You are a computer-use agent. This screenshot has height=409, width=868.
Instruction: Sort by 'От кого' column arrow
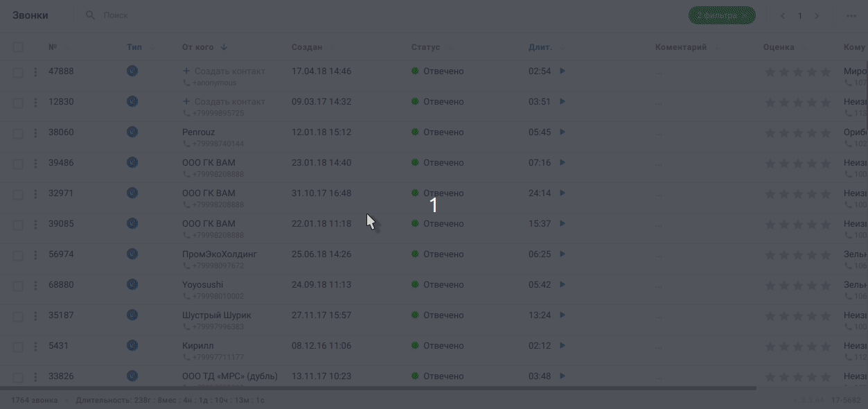224,47
